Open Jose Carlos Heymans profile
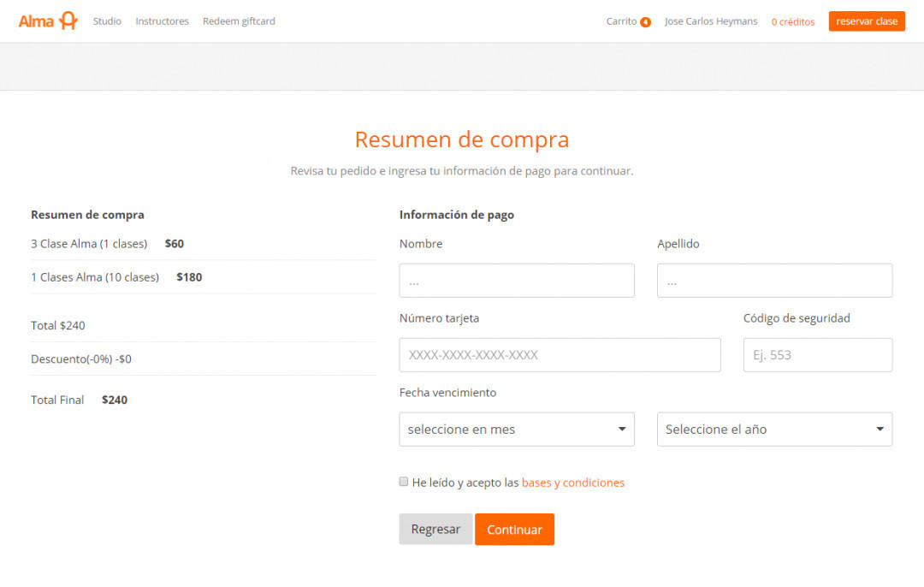924x587 pixels. (x=710, y=21)
